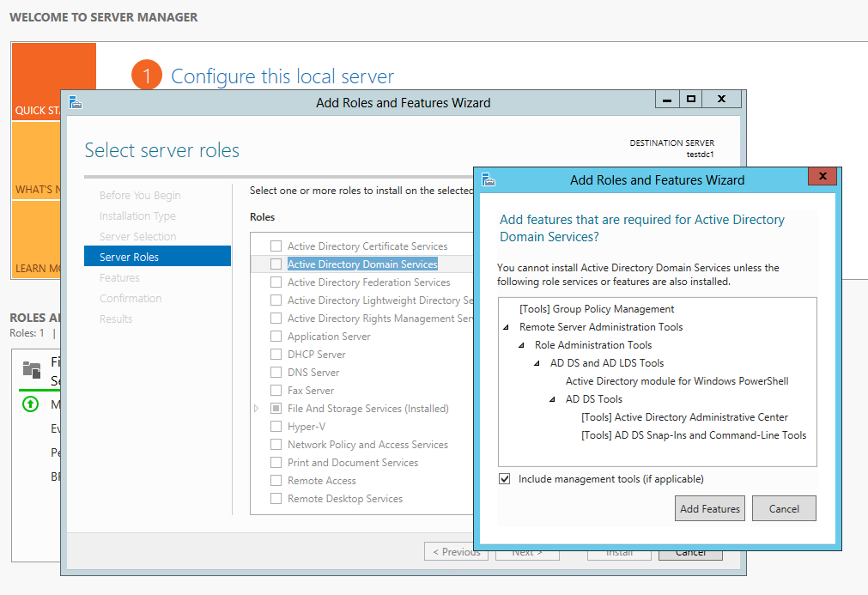This screenshot has height=595, width=868.
Task: Click the orange step 1 circle icon
Action: click(x=147, y=76)
